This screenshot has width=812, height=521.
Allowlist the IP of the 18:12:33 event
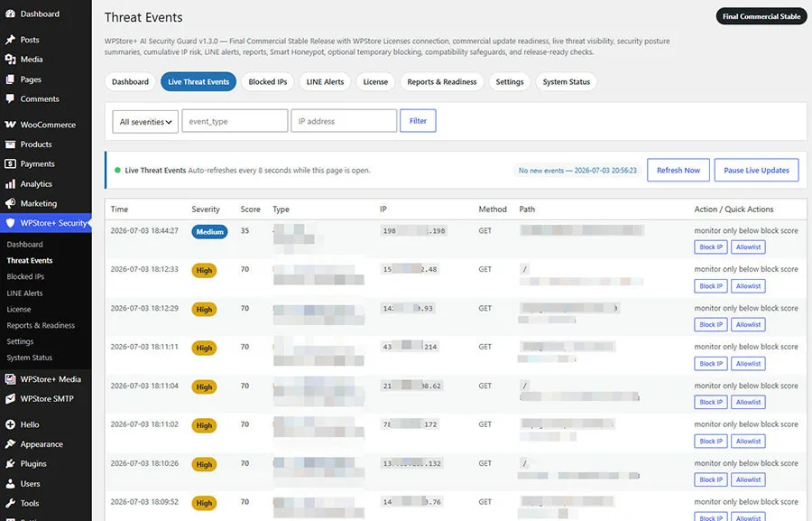(x=748, y=286)
